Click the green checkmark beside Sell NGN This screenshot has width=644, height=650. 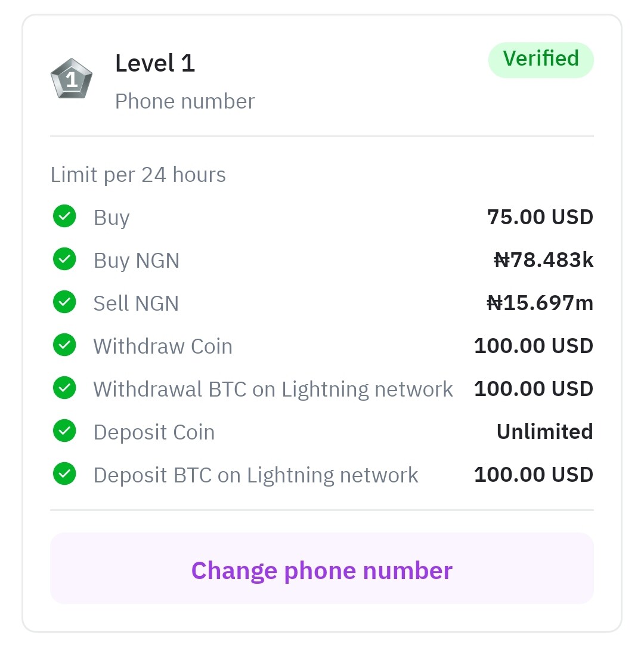[x=64, y=302]
